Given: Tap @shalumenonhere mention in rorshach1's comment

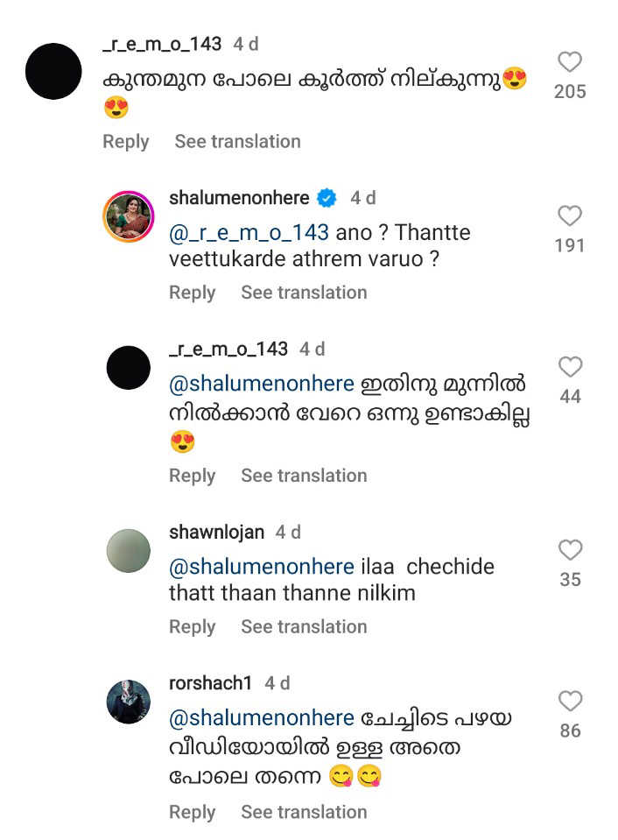Looking at the screenshot, I should coord(261,718).
